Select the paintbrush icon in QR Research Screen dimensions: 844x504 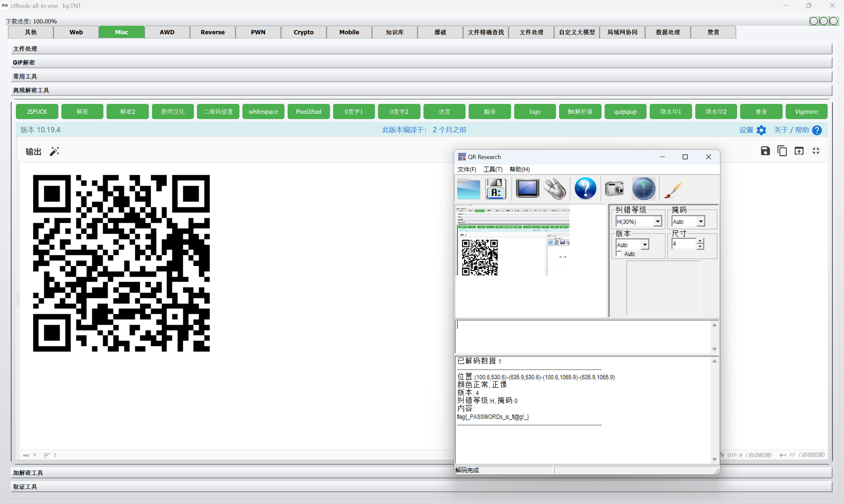pos(674,189)
